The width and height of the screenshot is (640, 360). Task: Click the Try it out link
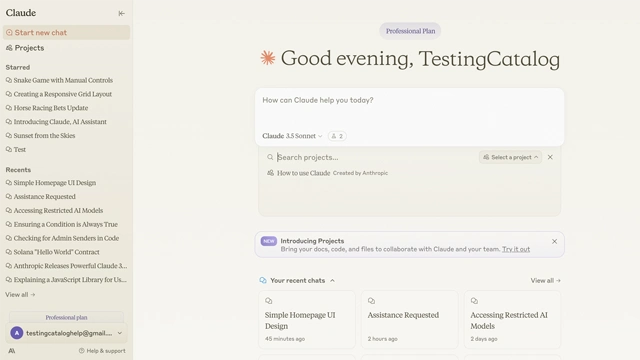pos(516,249)
